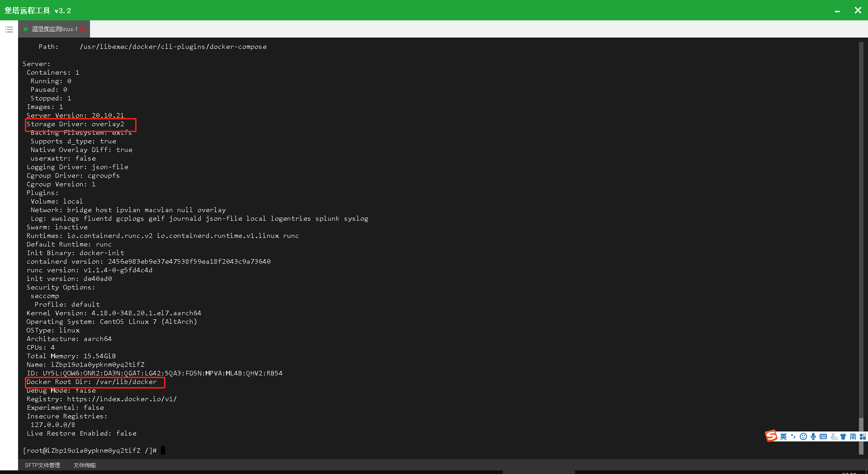Viewport: 868px width, 474px height.
Task: Click the 'Experimental: false' line
Action: pos(65,408)
